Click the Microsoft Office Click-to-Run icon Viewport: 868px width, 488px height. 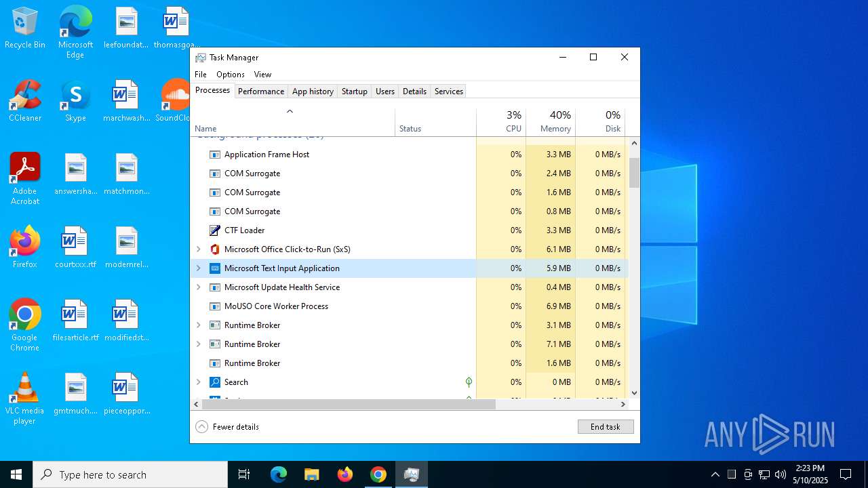(215, 249)
